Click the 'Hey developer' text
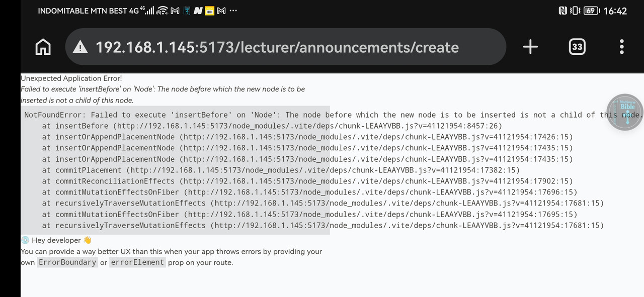644x297 pixels. point(56,240)
